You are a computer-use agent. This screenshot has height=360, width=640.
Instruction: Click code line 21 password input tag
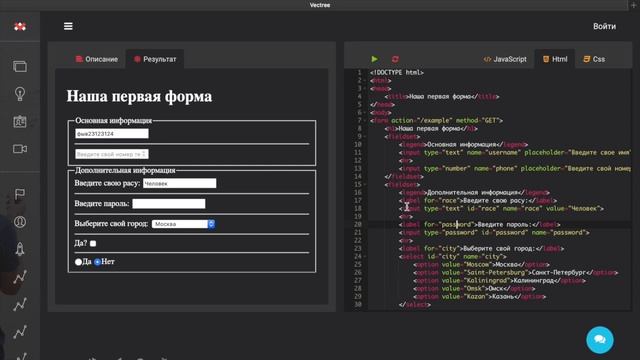pos(494,233)
